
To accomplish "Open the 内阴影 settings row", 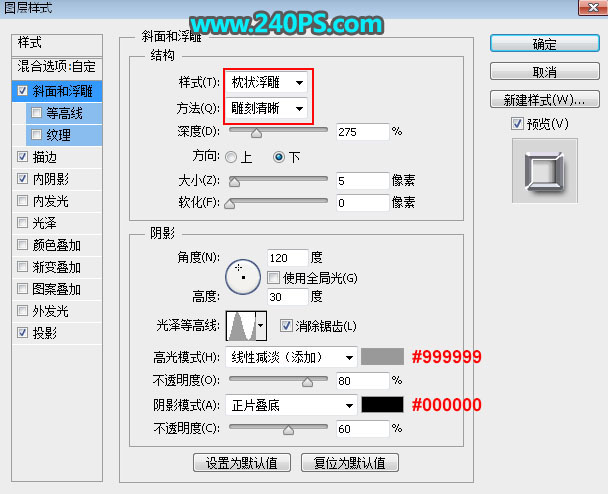I will click(57, 179).
